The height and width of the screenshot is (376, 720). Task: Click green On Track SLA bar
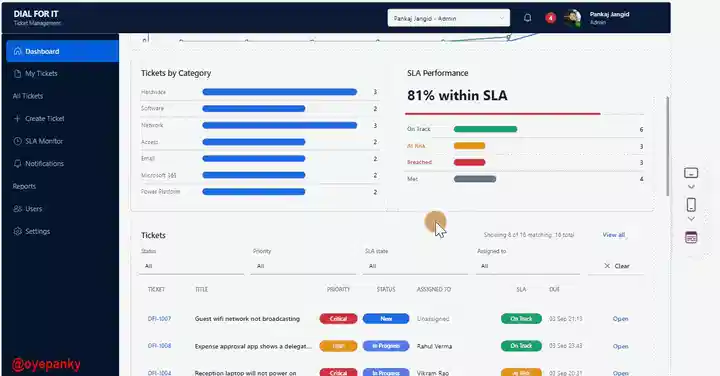[x=485, y=129]
